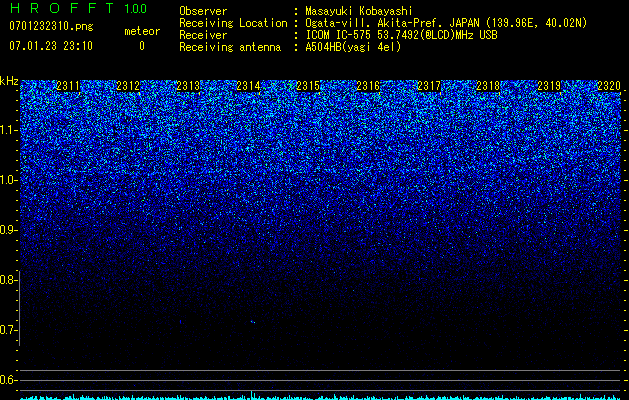The height and width of the screenshot is (400, 629).
Task: Click the 2315 time marker
Action: [x=308, y=85]
